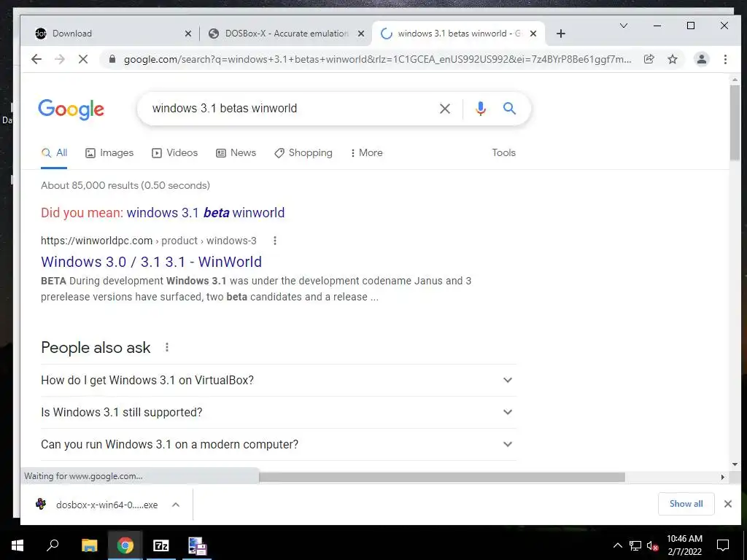The width and height of the screenshot is (747, 560).
Task: Click the horizontal scrollbar thumb
Action: [x=441, y=477]
